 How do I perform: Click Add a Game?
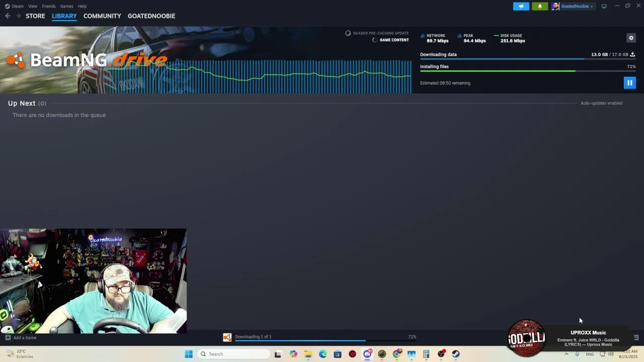[25, 338]
